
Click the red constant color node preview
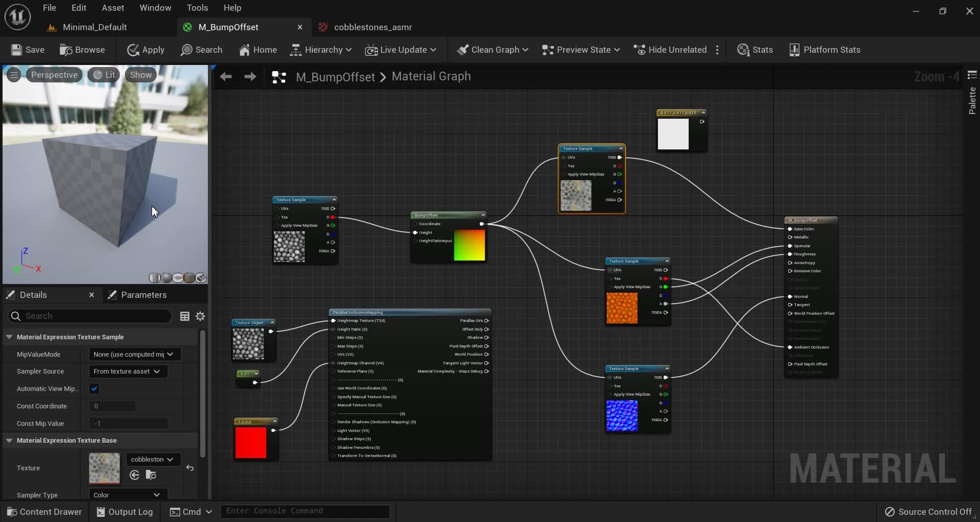(x=251, y=441)
